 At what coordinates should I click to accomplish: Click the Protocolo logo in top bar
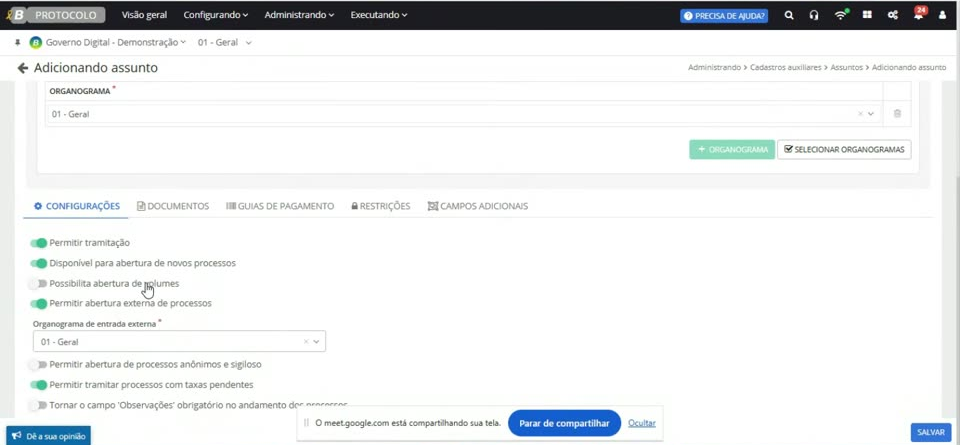click(x=56, y=15)
